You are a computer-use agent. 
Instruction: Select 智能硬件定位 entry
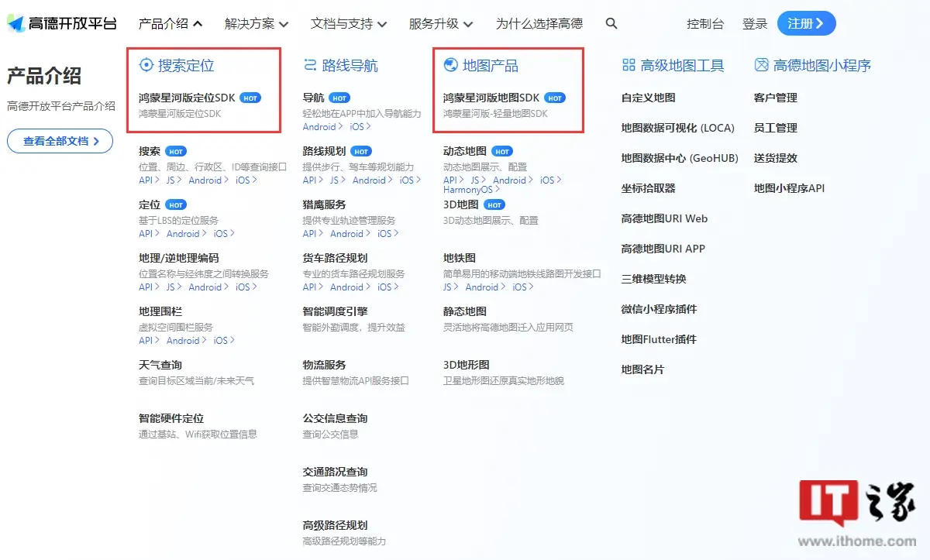click(x=171, y=418)
